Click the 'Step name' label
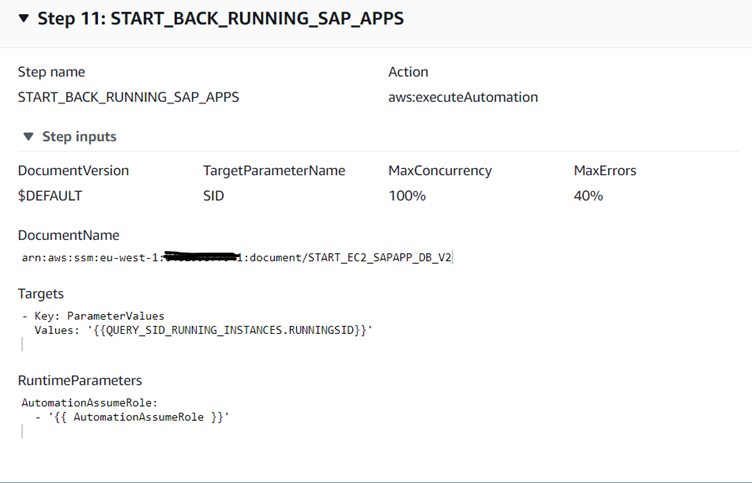752x483 pixels. 51,72
